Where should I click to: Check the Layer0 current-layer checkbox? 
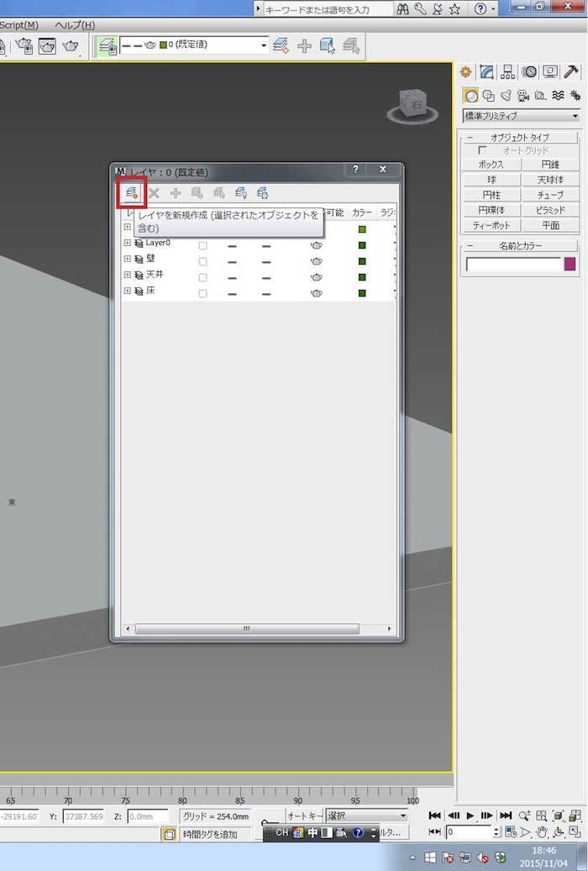click(202, 246)
